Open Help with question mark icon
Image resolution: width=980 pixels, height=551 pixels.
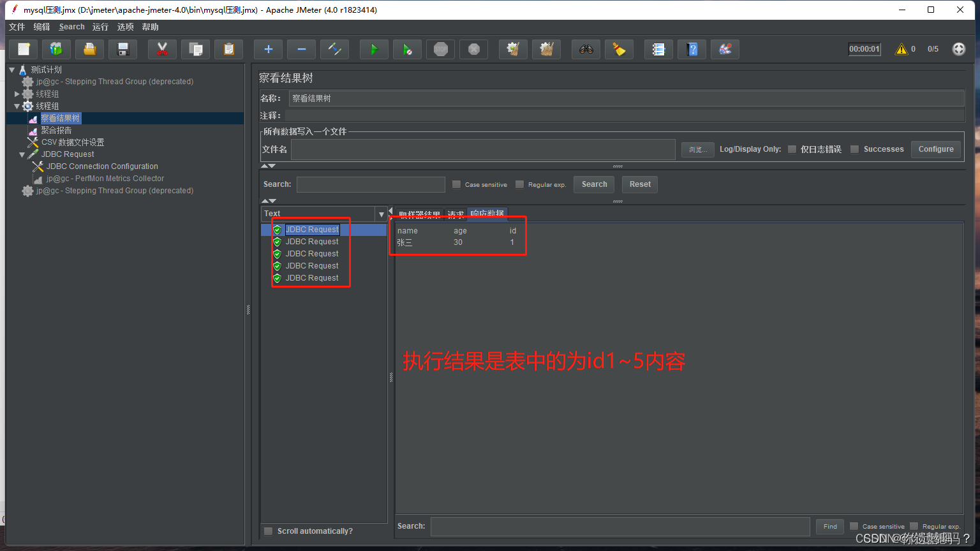click(692, 49)
